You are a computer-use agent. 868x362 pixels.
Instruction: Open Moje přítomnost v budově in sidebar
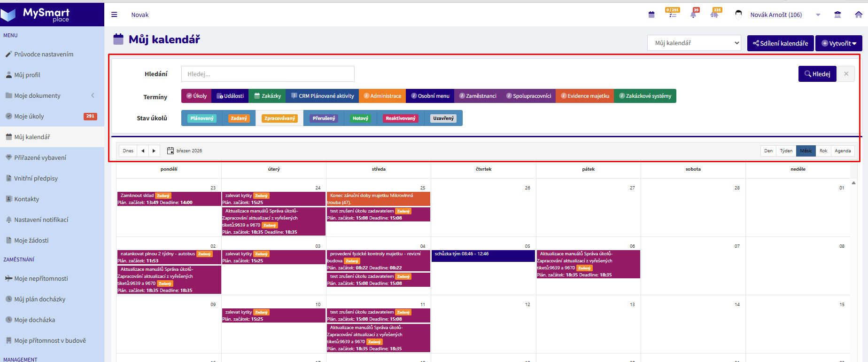(x=52, y=340)
